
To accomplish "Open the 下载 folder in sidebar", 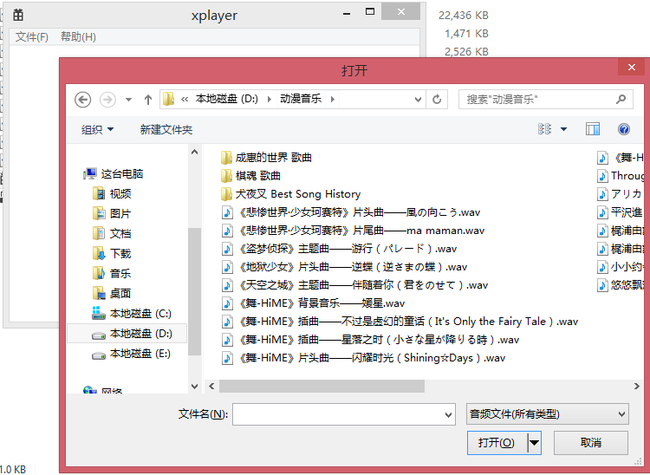I will (x=112, y=253).
